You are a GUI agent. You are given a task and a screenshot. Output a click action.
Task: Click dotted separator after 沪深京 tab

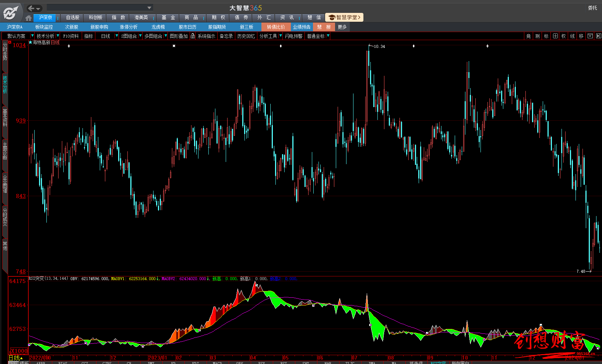point(58,18)
